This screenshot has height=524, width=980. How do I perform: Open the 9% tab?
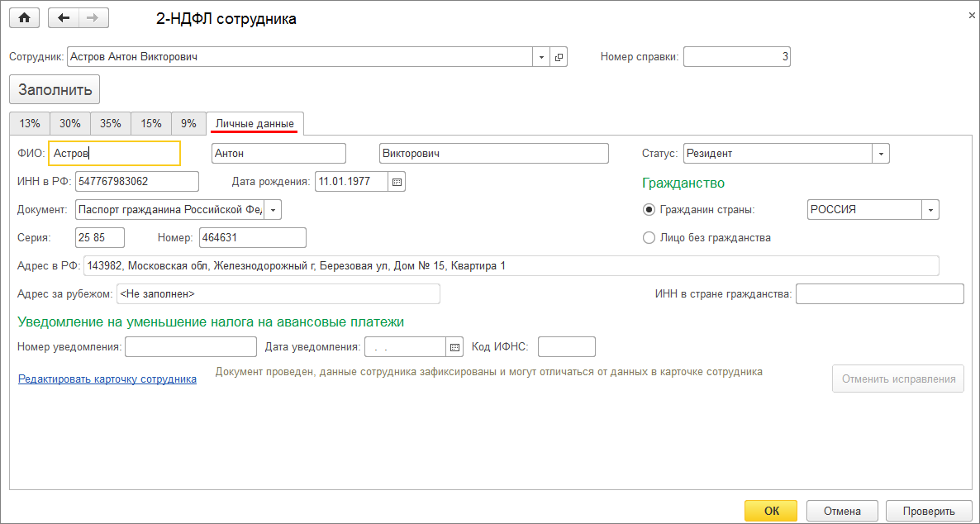(x=188, y=123)
